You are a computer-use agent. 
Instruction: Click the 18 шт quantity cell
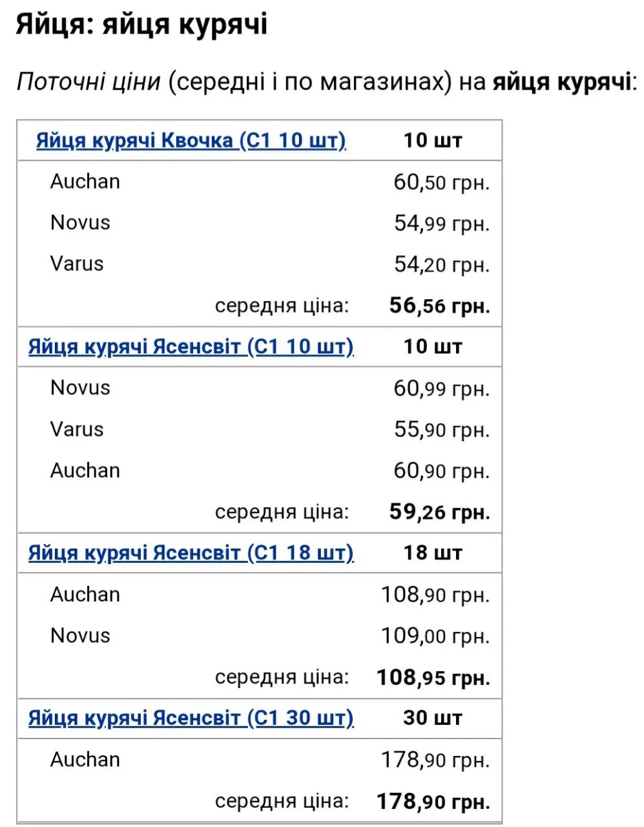433,553
